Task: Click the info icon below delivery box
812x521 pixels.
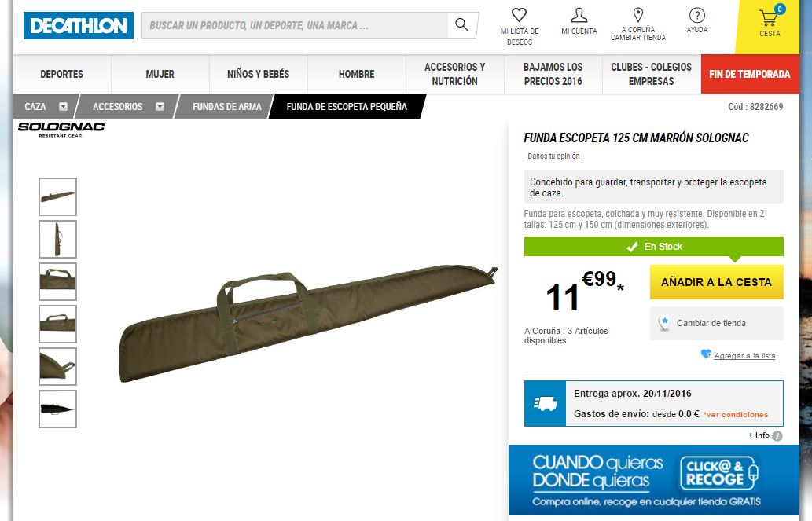Action: point(777,435)
